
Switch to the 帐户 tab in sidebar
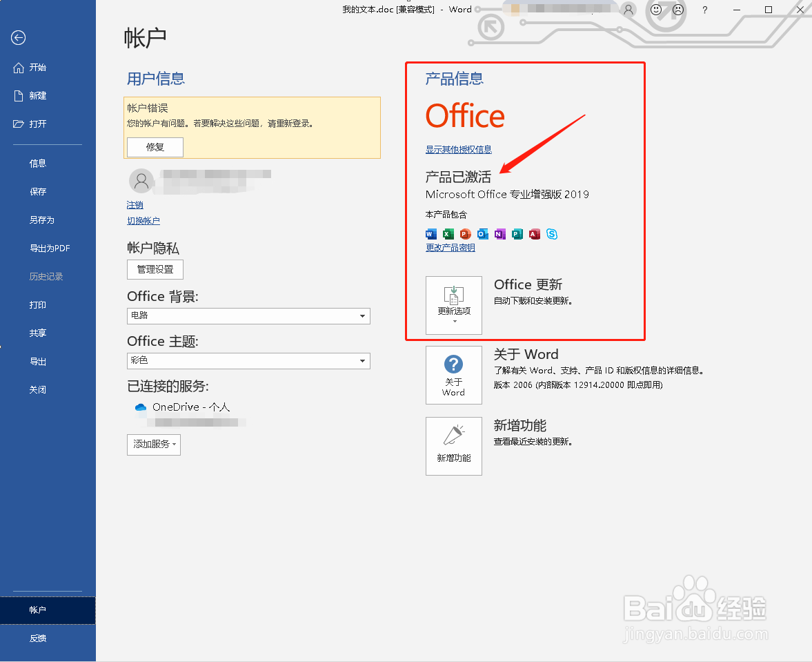[x=37, y=610]
